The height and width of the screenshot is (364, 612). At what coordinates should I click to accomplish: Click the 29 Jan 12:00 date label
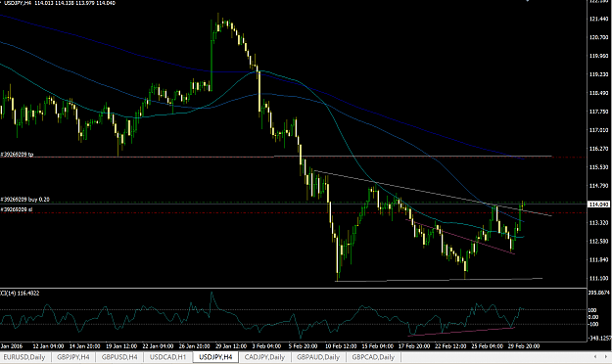231,346
